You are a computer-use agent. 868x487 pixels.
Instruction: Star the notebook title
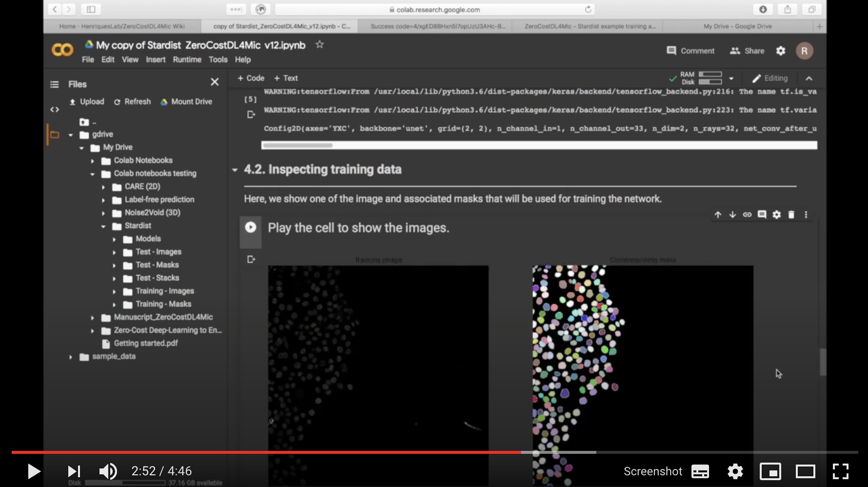pos(319,45)
